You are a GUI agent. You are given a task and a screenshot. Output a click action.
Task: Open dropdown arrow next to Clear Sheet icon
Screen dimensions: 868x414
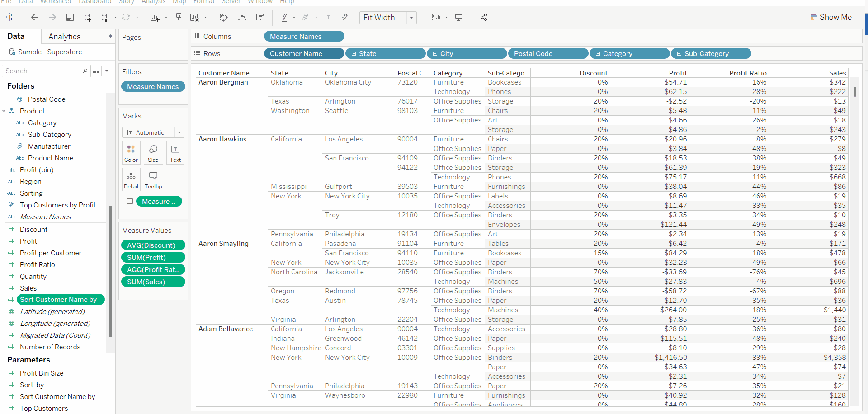206,18
